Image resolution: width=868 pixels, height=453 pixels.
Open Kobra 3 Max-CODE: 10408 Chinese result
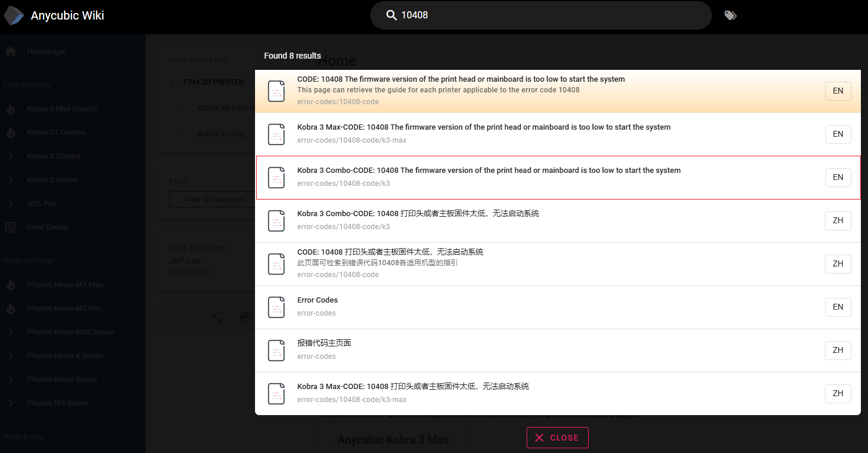[x=558, y=394]
